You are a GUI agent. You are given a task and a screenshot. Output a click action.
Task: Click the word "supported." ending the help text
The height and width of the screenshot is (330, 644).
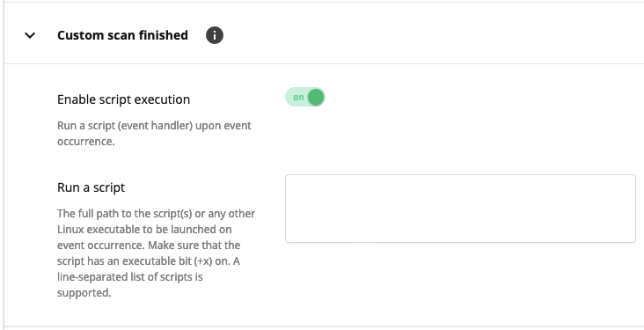(x=84, y=293)
